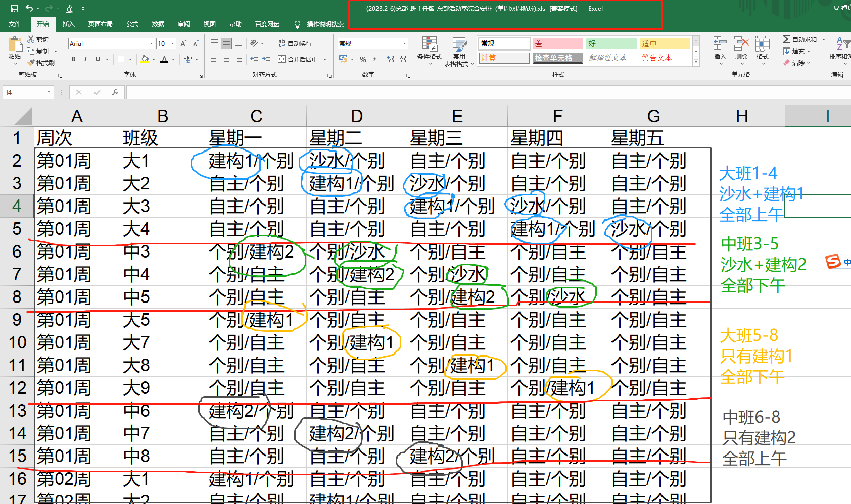851x504 pixels.
Task: Click the text orientation icon
Action: pyautogui.click(x=254, y=43)
